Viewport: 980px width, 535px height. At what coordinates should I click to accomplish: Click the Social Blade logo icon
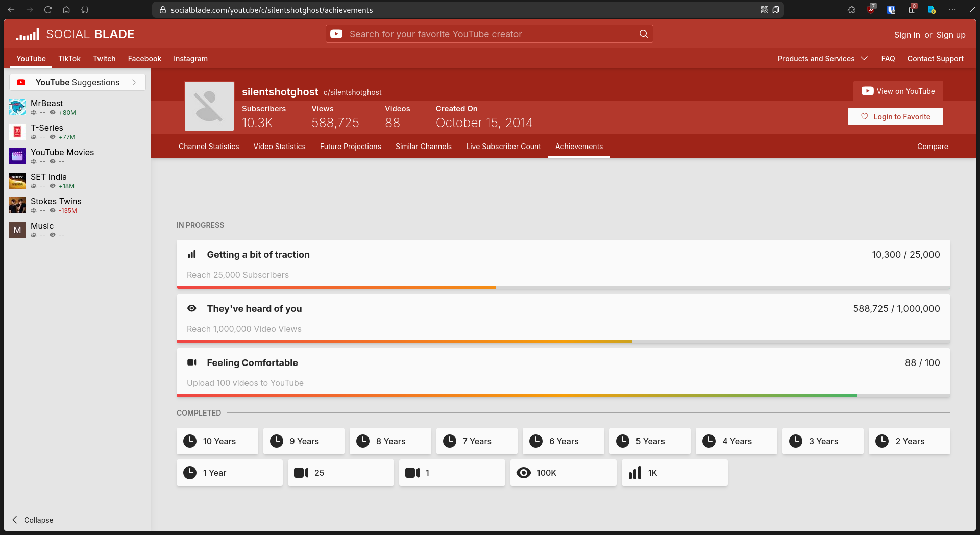28,34
